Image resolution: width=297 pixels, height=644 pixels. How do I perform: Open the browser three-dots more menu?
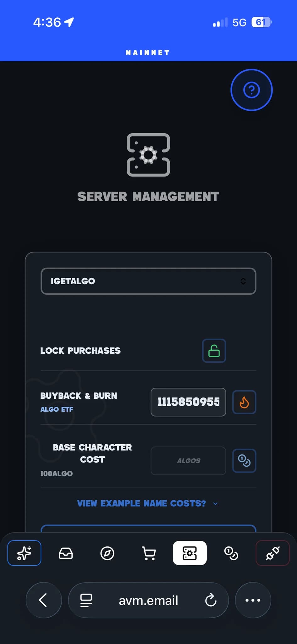(x=253, y=600)
